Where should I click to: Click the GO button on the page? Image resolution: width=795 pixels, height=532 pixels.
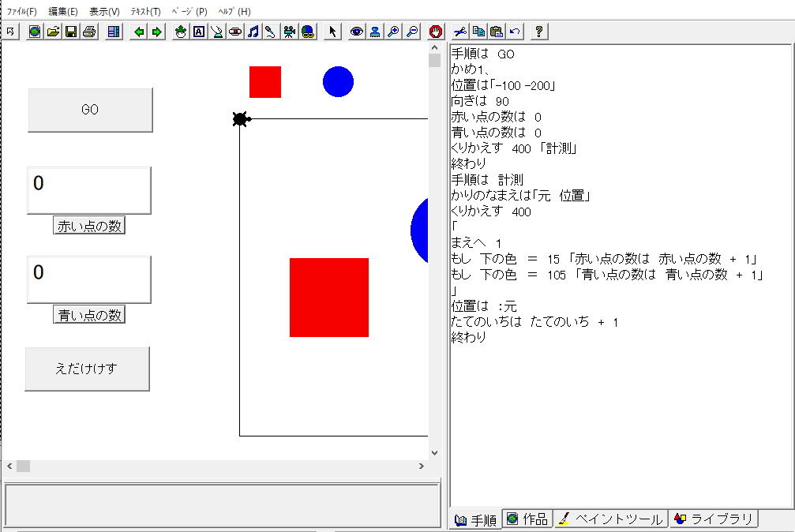[x=90, y=110]
